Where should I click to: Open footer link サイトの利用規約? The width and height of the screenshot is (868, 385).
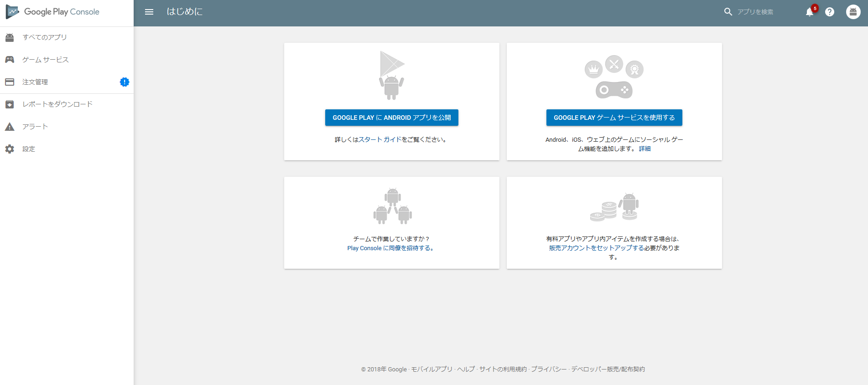coord(503,369)
